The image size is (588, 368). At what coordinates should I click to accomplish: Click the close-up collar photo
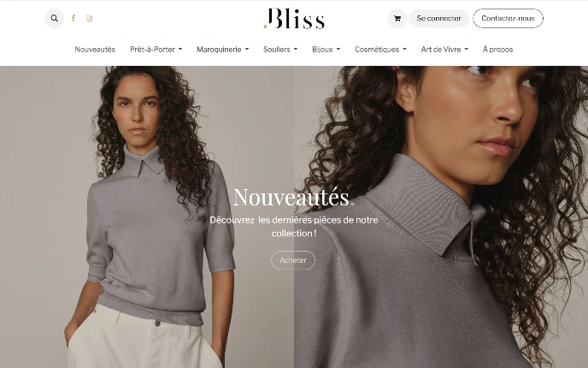pos(441,217)
